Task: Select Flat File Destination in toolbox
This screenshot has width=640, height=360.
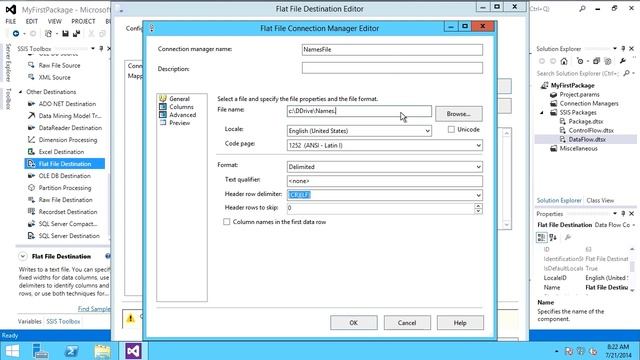Action: [x=65, y=164]
